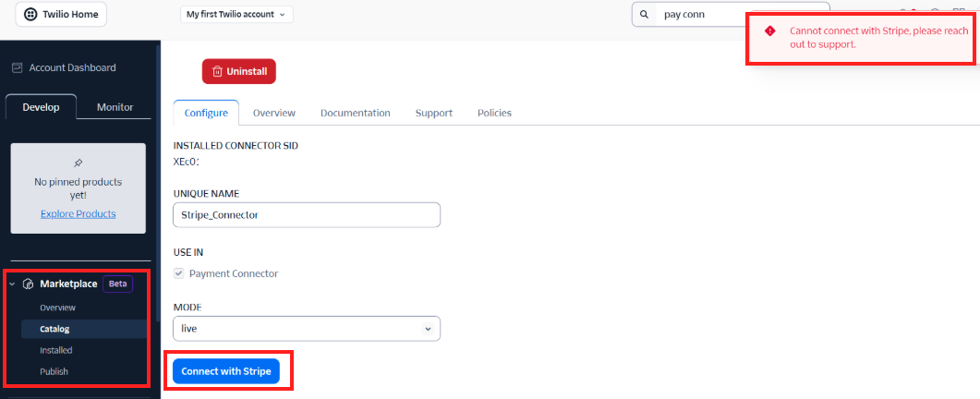Click the INSTALLED CONNECTOR SID label

pyautogui.click(x=236, y=146)
